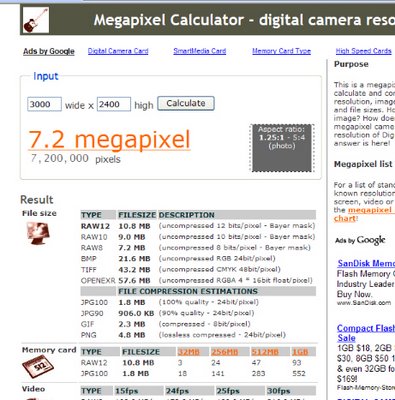Image resolution: width=395 pixels, height=400 pixels.
Task: Click the Calculate button
Action: point(186,103)
